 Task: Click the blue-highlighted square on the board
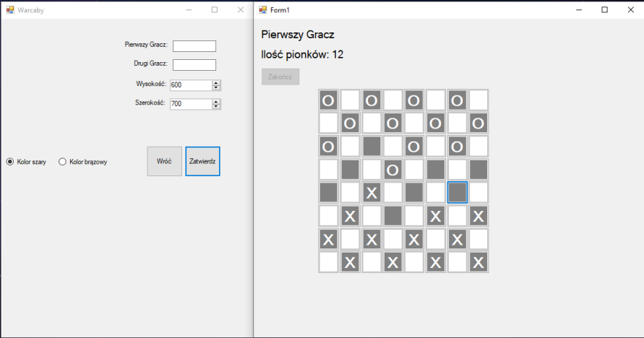click(x=457, y=192)
